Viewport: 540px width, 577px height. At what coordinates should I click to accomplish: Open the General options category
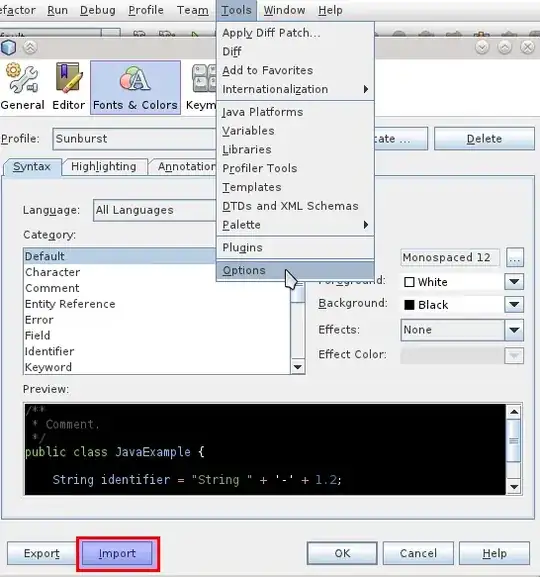(22, 88)
